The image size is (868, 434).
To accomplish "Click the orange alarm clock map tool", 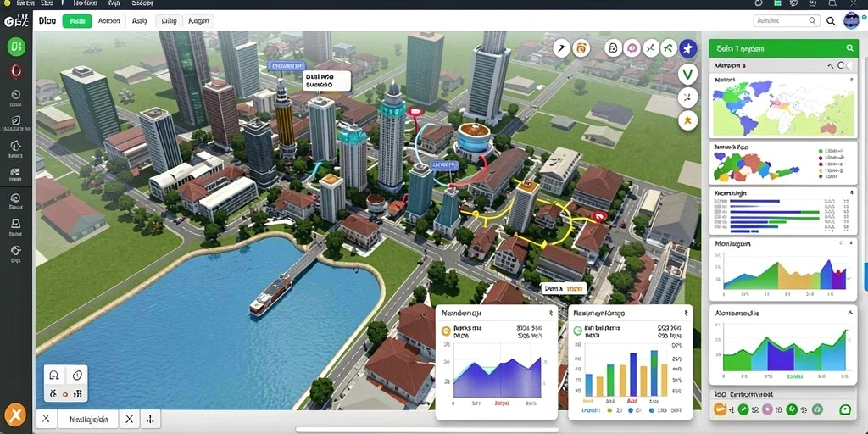I will (581, 48).
